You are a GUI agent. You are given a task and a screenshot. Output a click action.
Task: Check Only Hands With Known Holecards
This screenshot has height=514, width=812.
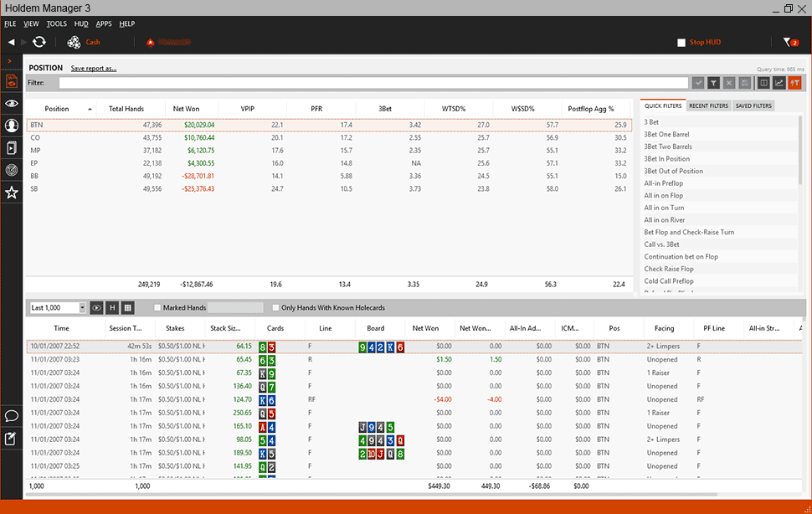[275, 308]
